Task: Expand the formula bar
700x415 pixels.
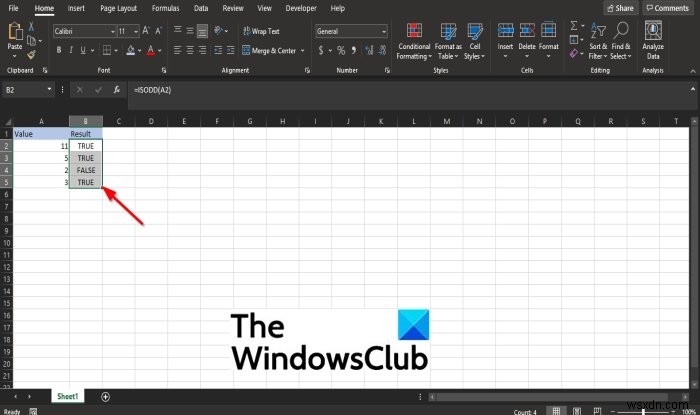Action: click(x=693, y=89)
